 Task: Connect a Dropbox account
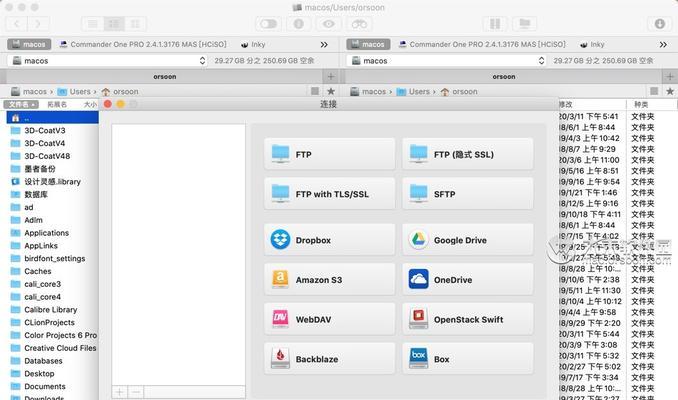[x=329, y=240]
